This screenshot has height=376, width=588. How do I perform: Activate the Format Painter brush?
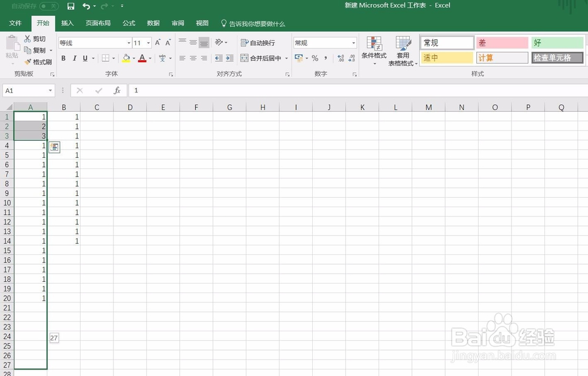pos(38,62)
